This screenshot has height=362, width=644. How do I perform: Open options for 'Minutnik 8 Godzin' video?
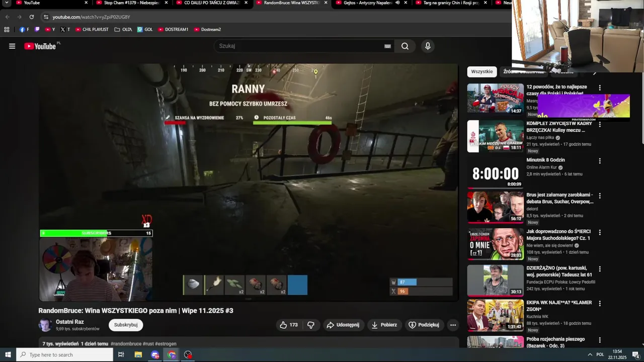pos(599,161)
